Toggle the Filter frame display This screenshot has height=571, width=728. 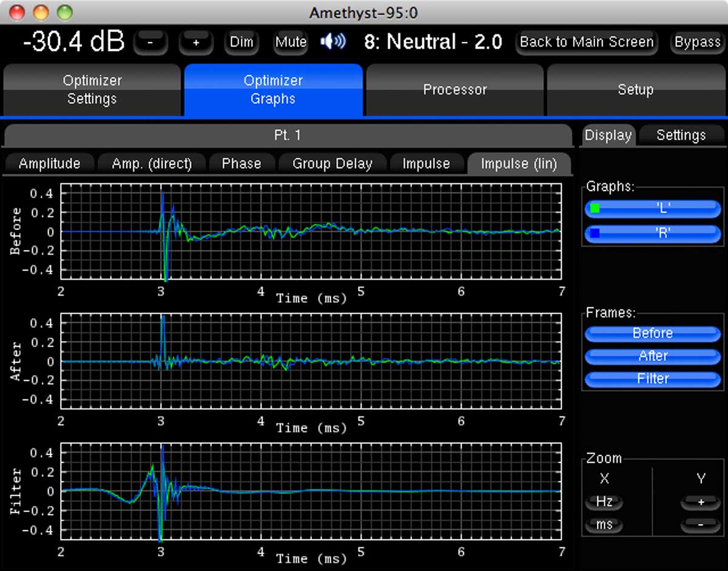[653, 379]
